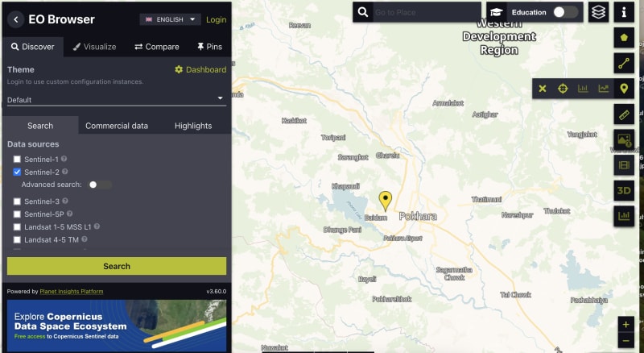Open the Compare tab
644x353 pixels.
[157, 47]
